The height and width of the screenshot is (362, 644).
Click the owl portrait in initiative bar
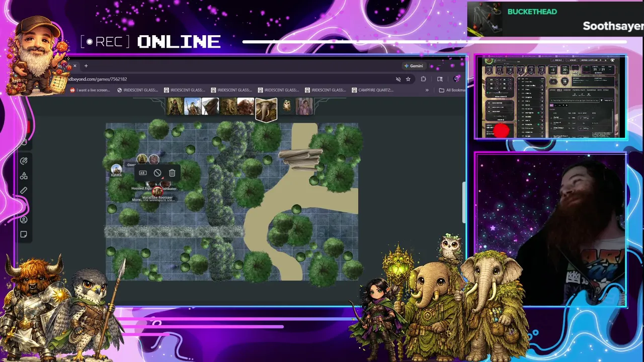(x=287, y=106)
